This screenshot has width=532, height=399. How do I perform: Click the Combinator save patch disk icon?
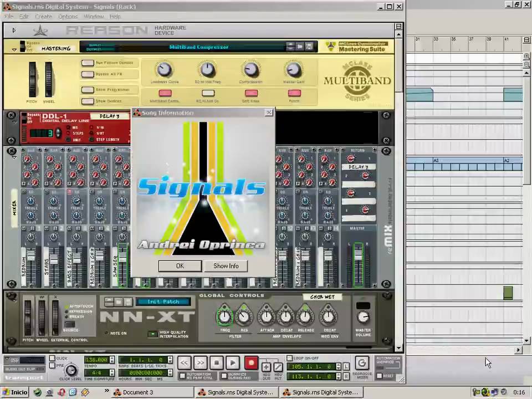[x=309, y=46]
